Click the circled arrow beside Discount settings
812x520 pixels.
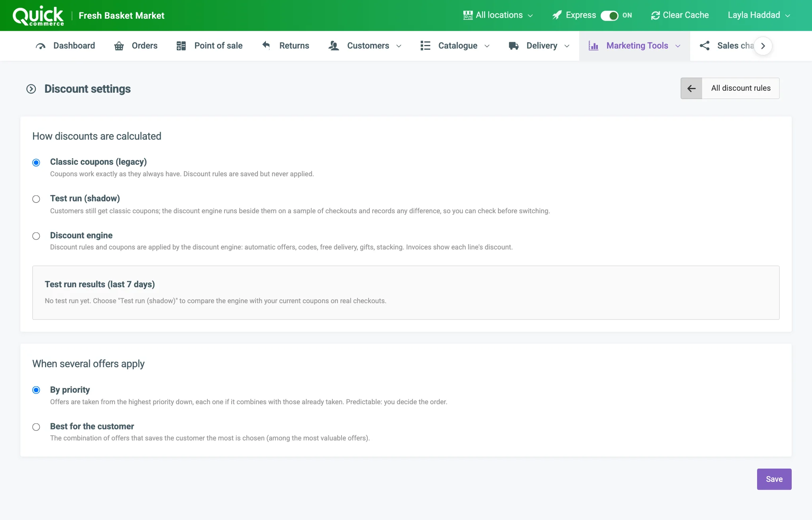(x=31, y=89)
